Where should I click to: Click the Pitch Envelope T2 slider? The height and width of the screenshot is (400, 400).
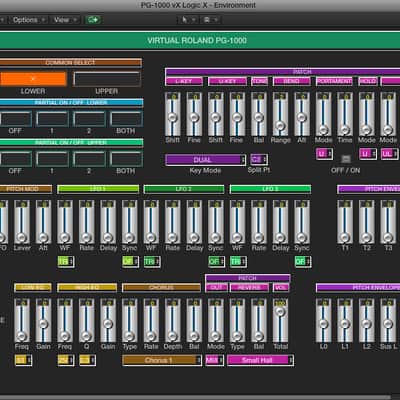coord(366,222)
